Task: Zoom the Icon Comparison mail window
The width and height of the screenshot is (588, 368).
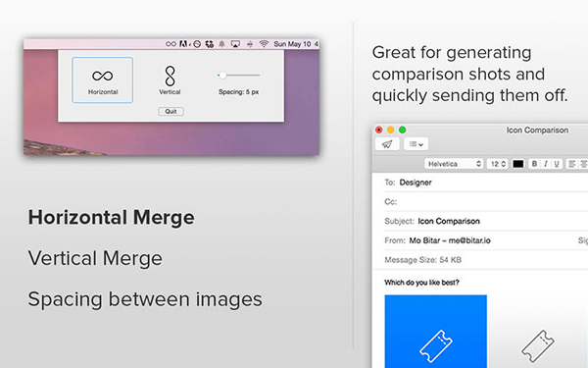Action: click(403, 130)
